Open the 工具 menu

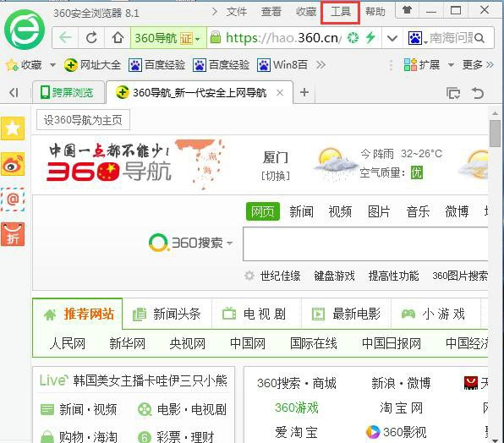(341, 12)
